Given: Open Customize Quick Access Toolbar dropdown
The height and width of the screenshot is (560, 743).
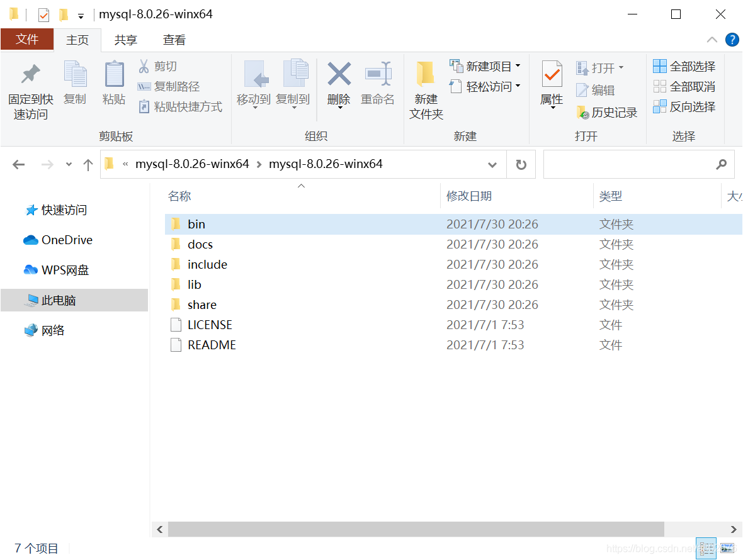Looking at the screenshot, I should 81,16.
